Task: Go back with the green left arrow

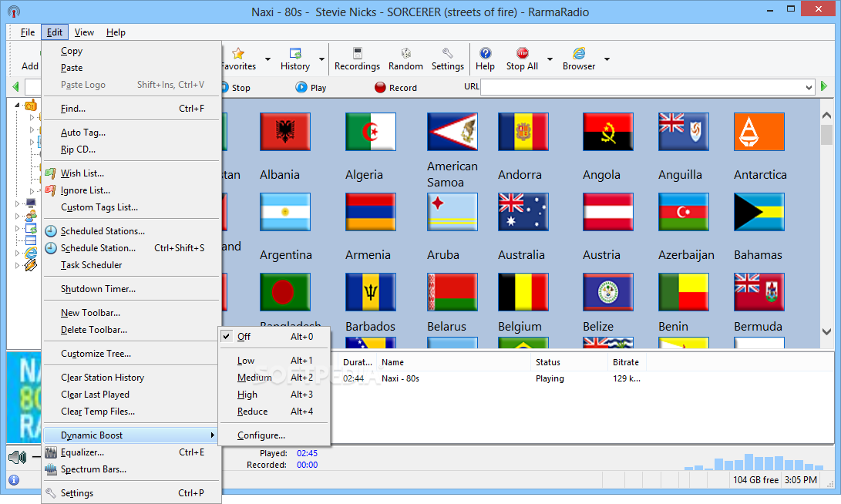Action: [15, 87]
